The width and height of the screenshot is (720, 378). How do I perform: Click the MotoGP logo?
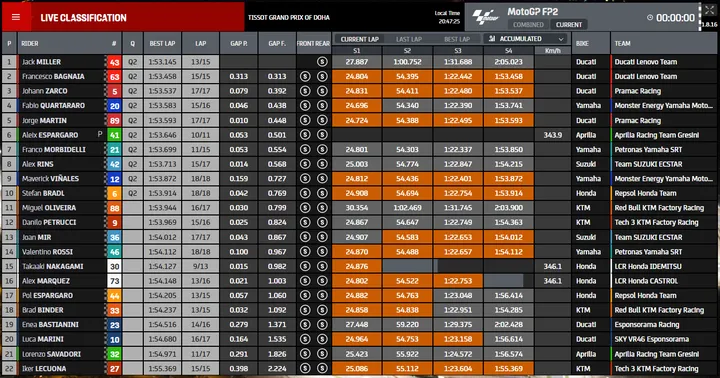[486, 17]
